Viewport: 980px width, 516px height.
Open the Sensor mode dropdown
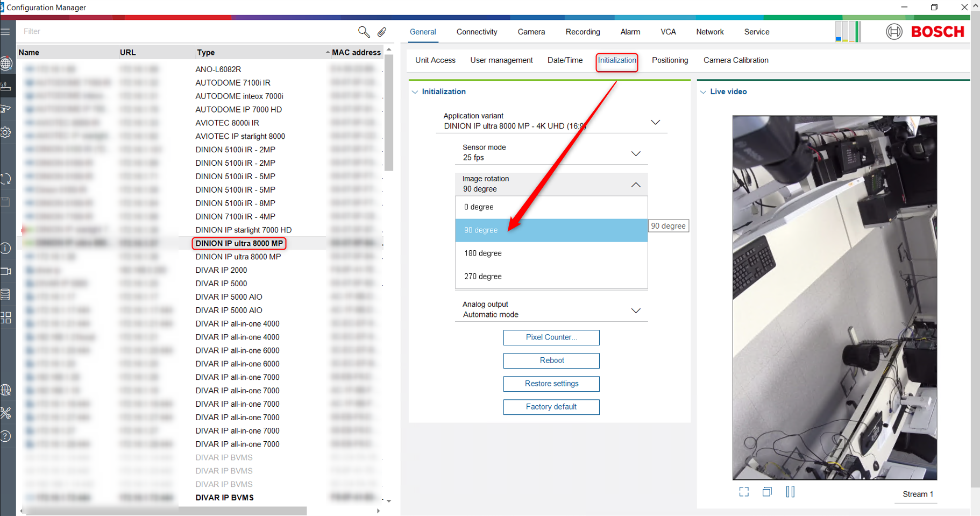636,153
